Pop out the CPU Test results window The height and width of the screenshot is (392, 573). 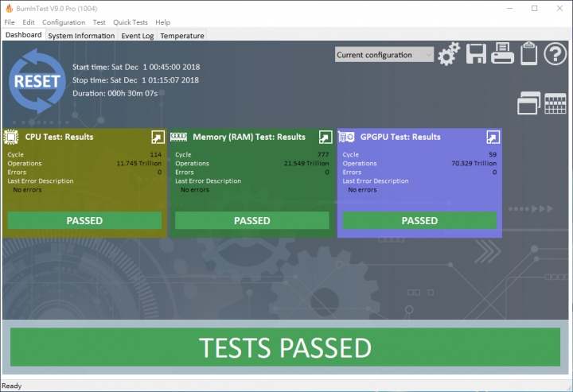click(x=158, y=138)
